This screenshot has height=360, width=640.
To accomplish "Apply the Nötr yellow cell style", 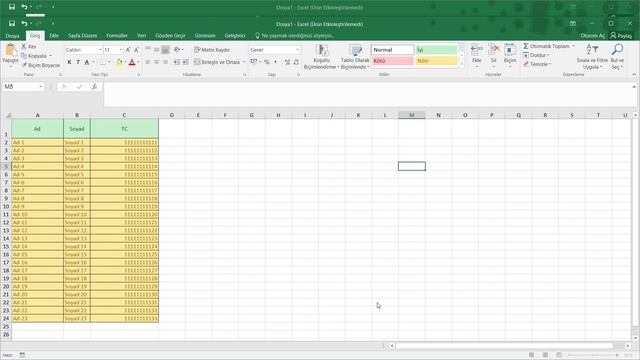I will [436, 61].
